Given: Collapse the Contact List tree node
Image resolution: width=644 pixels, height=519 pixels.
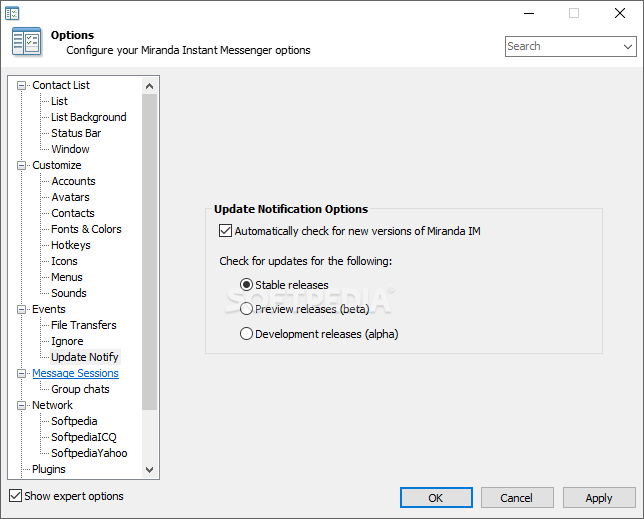Looking at the screenshot, I should 21,85.
